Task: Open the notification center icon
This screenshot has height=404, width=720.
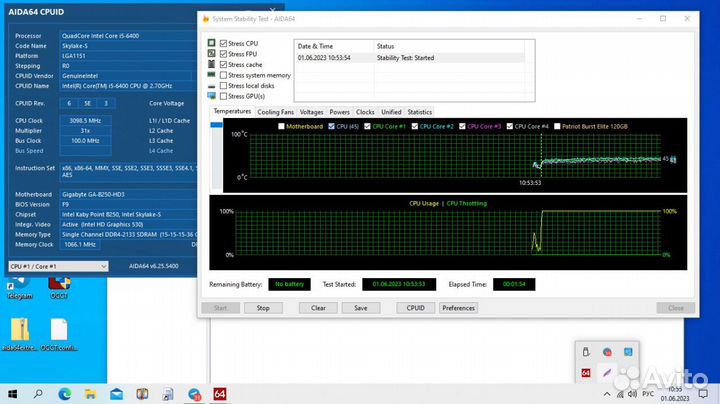Action: click(703, 394)
